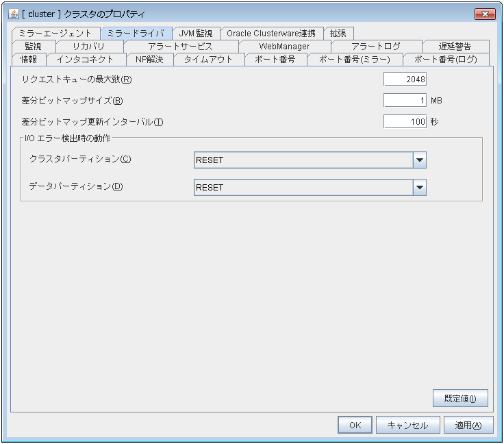Click the Java icon in title bar
Screen dimensions: 504x444
point(13,14)
